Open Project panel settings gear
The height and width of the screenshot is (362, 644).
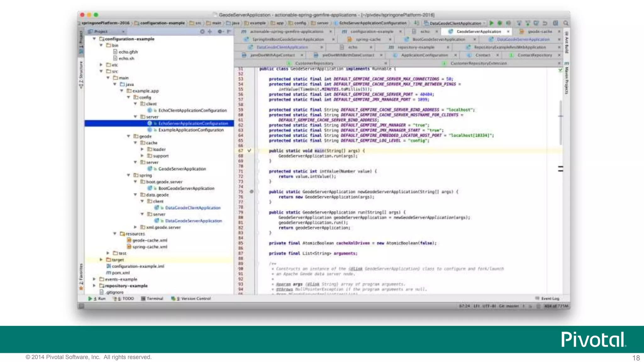(x=220, y=31)
